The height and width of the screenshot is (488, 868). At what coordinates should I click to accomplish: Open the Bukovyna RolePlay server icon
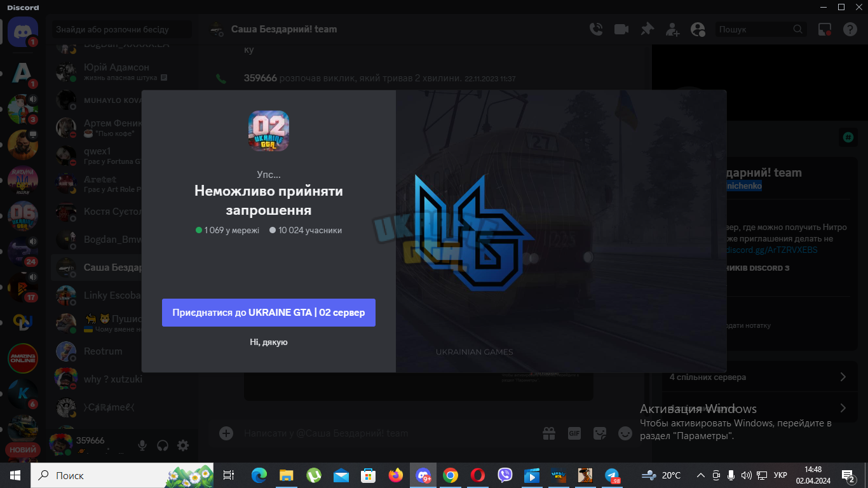(x=23, y=181)
